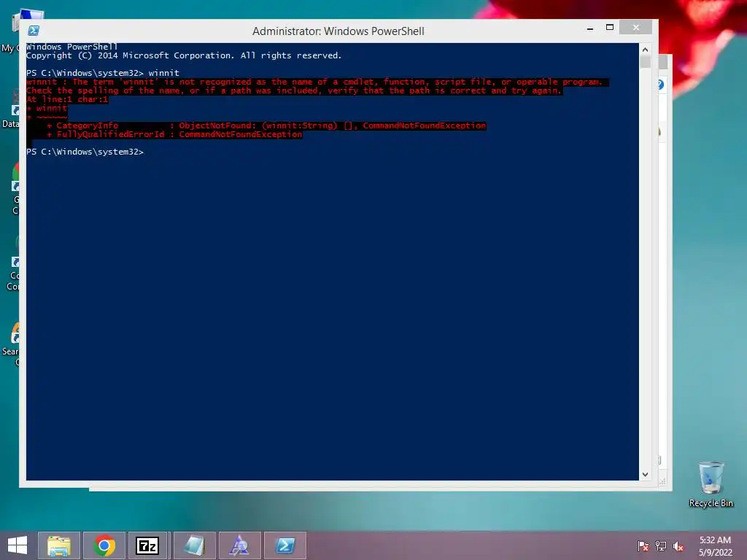Viewport: 747px width, 560px height.
Task: Open the network tray icon
Action: pyautogui.click(x=661, y=546)
